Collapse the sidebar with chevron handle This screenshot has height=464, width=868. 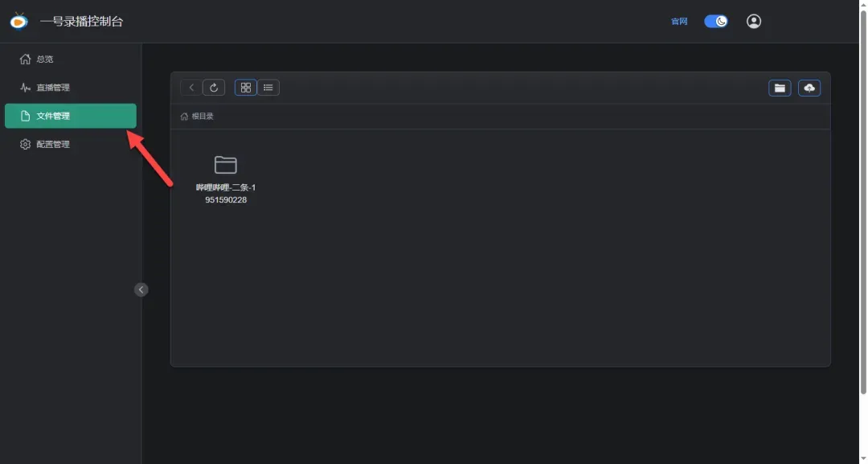pos(141,289)
